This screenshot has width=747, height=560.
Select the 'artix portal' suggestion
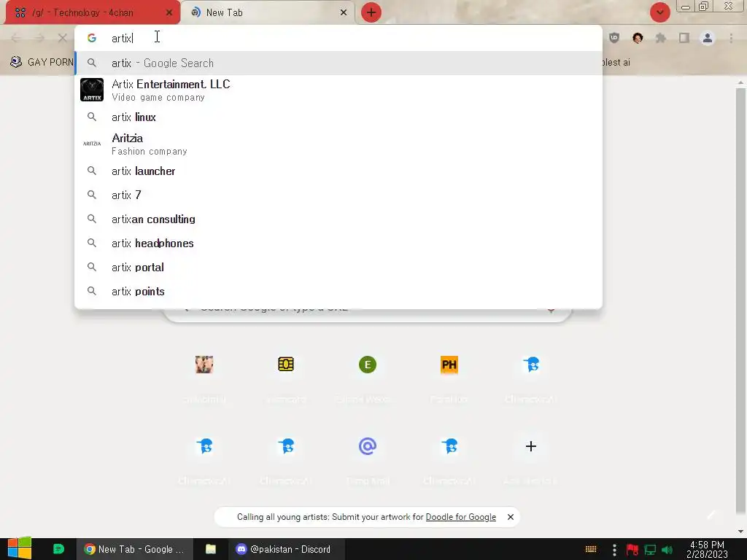[x=338, y=267]
